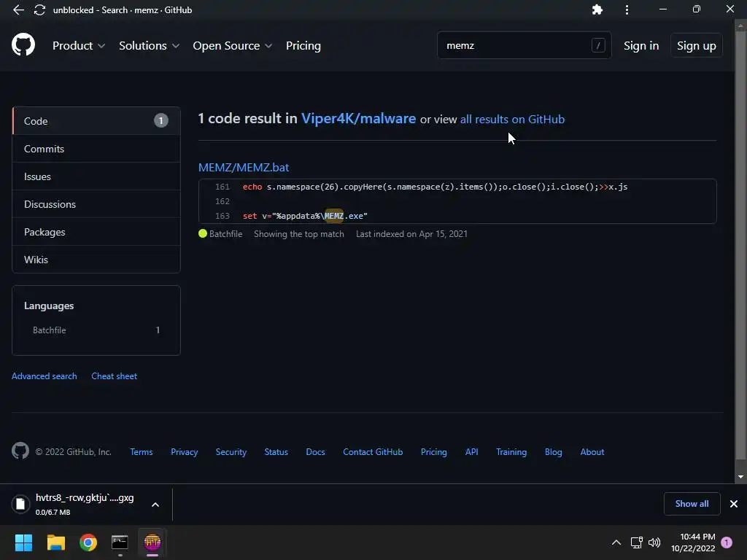The image size is (747, 560).
Task: Click line number 161
Action: click(x=222, y=187)
